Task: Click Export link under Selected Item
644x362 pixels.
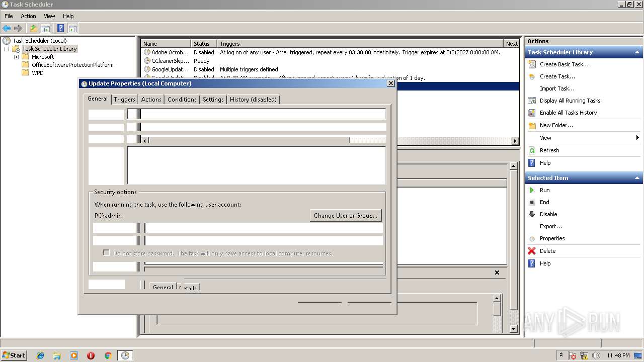Action: [x=551, y=226]
